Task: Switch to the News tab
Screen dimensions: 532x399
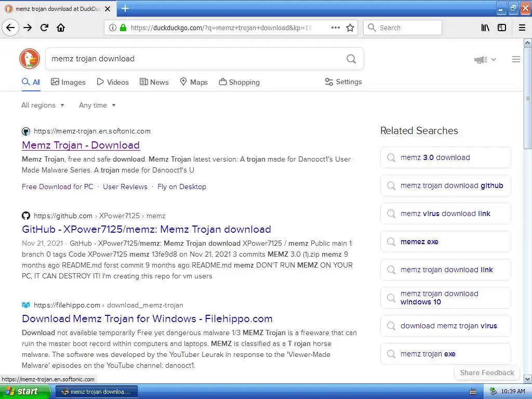Action: [x=154, y=82]
